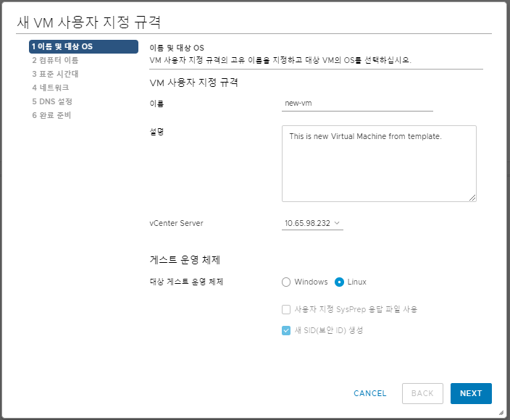Go to step 4 네트워크
Image resolution: width=510 pixels, height=420 pixels.
51,88
